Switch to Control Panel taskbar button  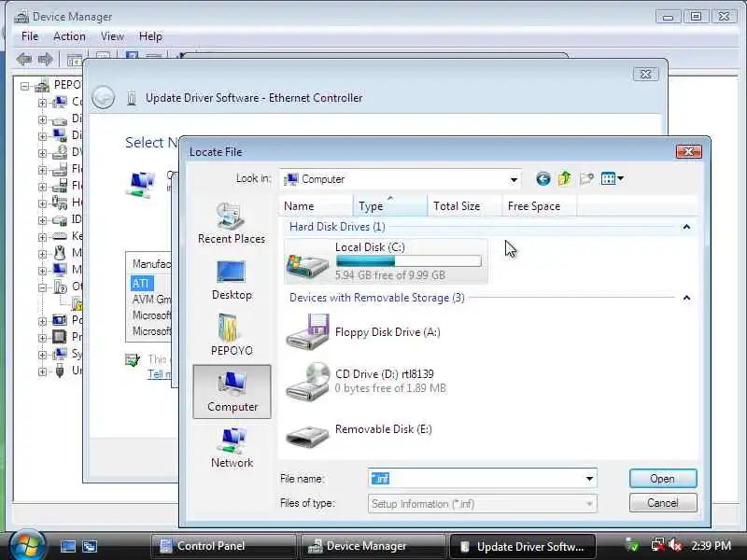[224, 546]
